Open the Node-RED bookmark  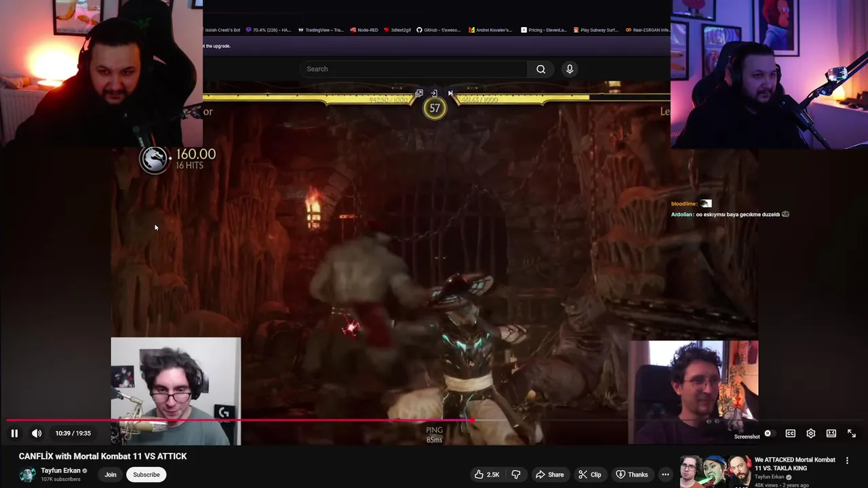[x=363, y=30]
